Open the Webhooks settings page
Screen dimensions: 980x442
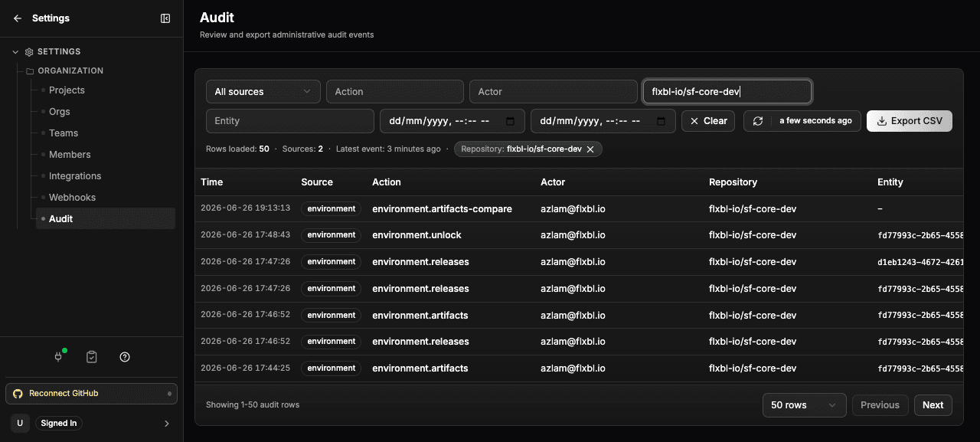pos(72,198)
